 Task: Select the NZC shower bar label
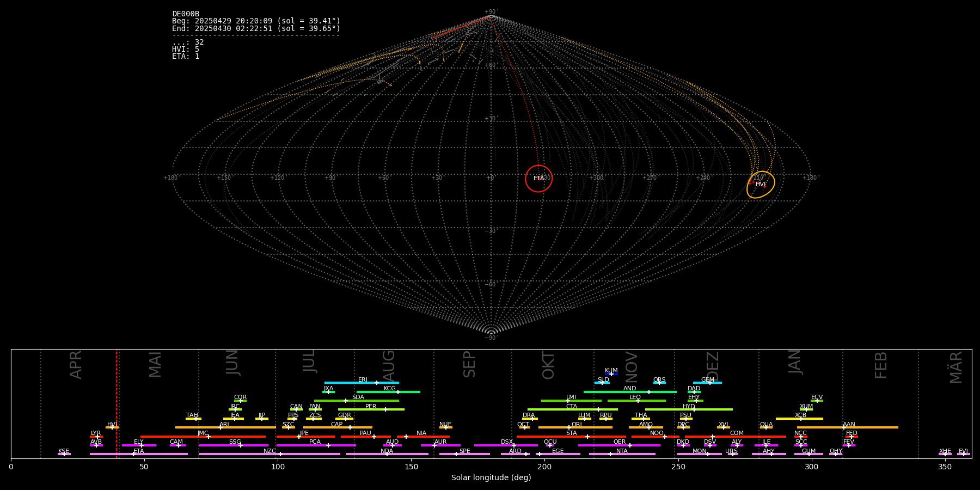pyautogui.click(x=269, y=451)
